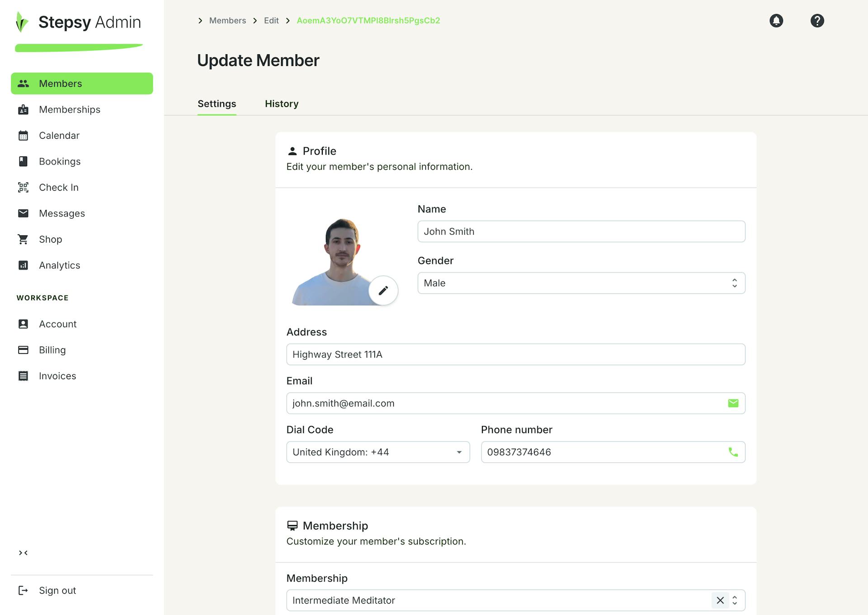The image size is (868, 615).
Task: Click the Check In sidebar icon
Action: tap(23, 187)
